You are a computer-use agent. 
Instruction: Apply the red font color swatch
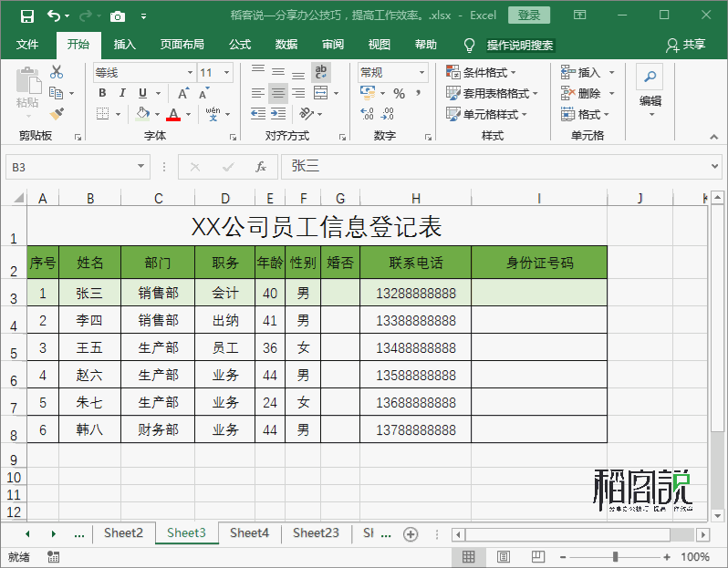click(173, 114)
